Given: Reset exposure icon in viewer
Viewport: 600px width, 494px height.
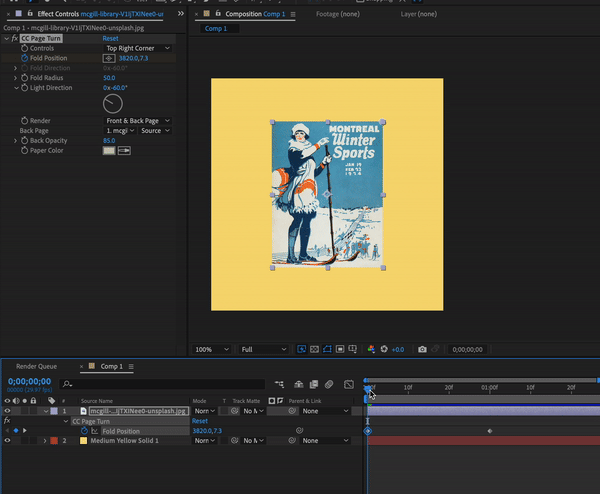Looking at the screenshot, I should tap(384, 349).
